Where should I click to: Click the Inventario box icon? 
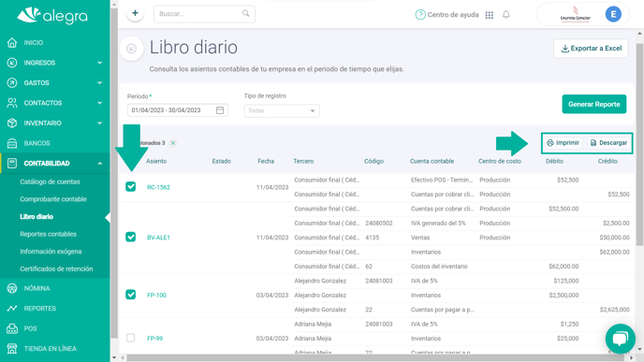[12, 123]
